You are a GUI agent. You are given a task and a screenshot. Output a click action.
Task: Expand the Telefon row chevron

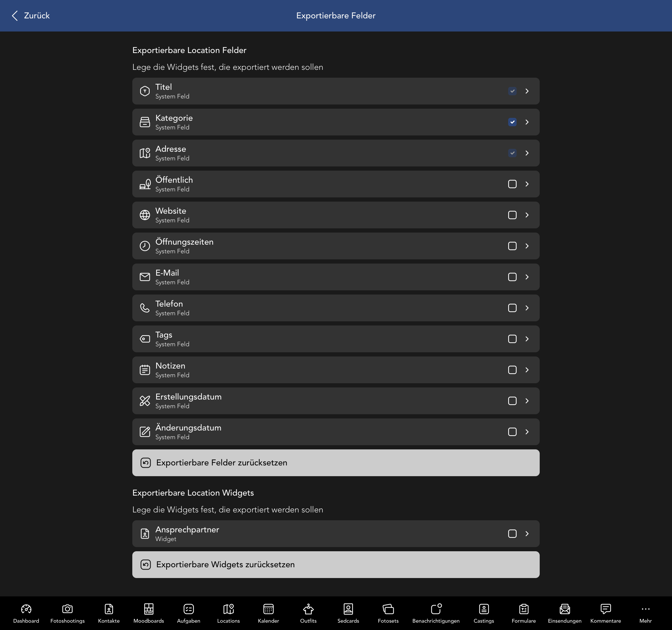pos(527,308)
